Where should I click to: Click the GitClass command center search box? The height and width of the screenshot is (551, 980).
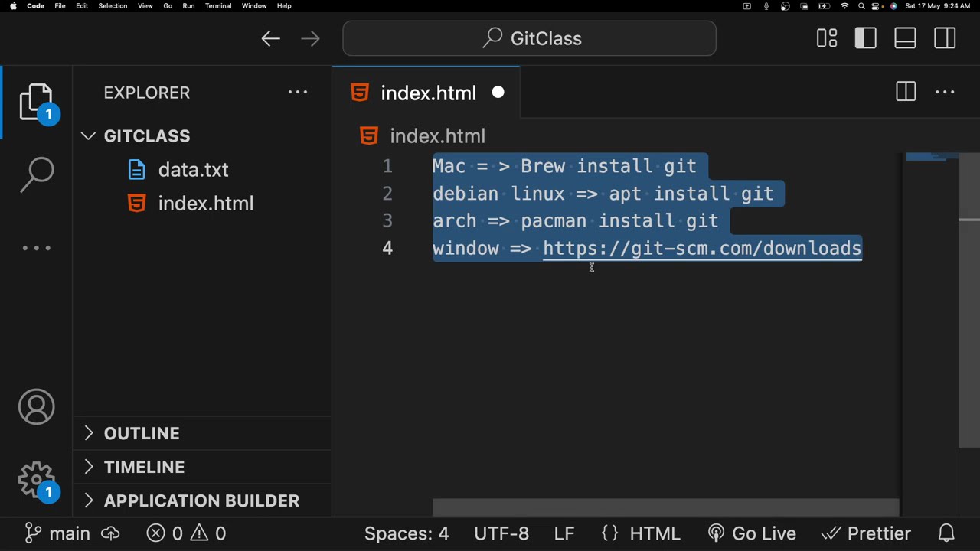(529, 38)
